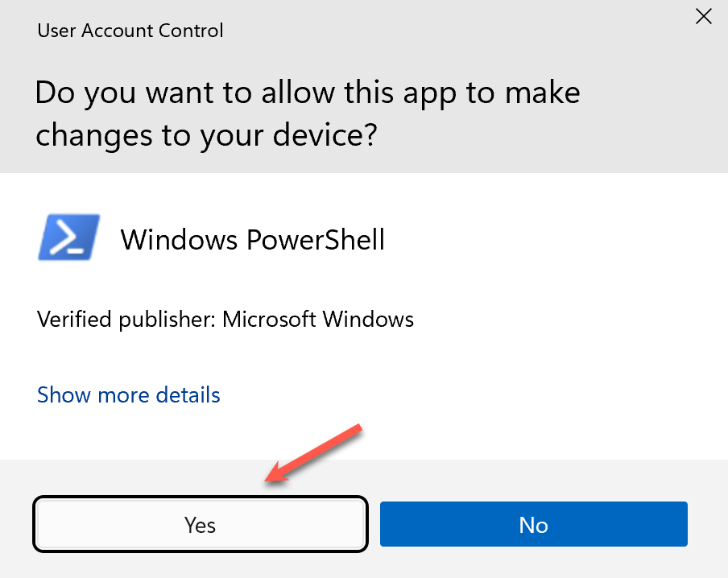Click the User Account Control title text
Image resolution: width=728 pixels, height=578 pixels.
pyautogui.click(x=130, y=31)
